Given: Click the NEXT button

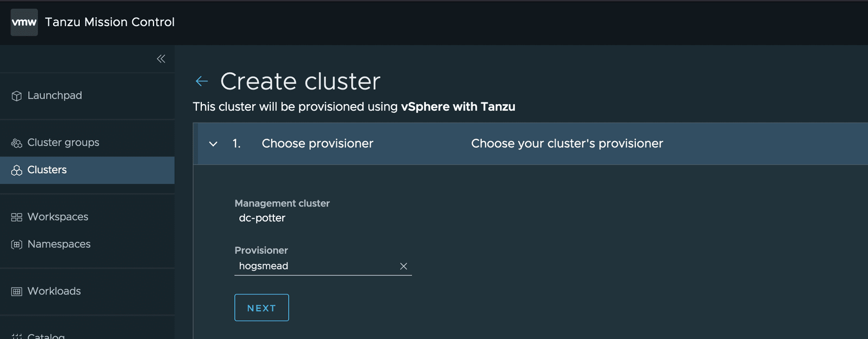Looking at the screenshot, I should point(261,308).
